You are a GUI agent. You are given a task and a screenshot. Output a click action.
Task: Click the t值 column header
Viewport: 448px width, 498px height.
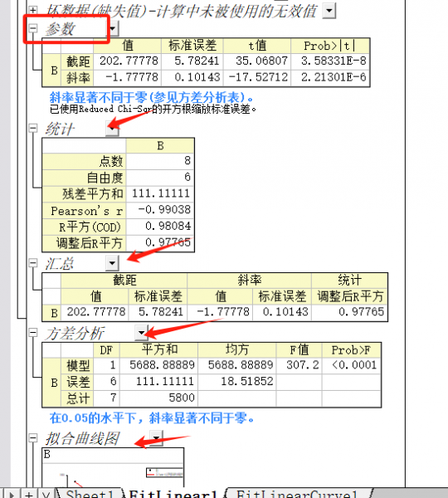[257, 46]
